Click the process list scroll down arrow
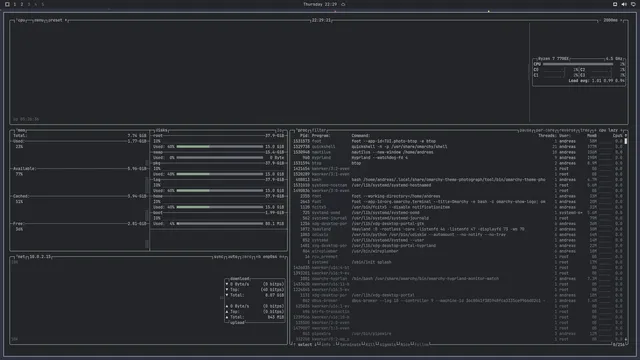The width and height of the screenshot is (640, 360). [626, 339]
